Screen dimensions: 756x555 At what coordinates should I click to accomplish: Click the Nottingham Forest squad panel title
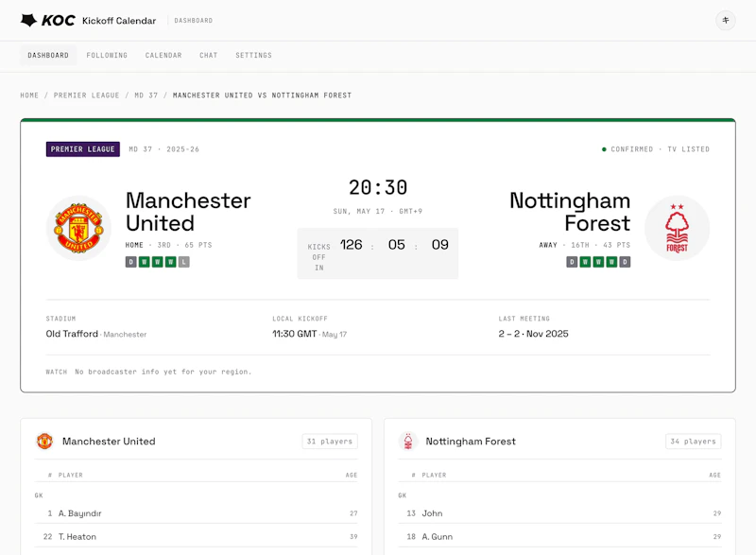[471, 442]
